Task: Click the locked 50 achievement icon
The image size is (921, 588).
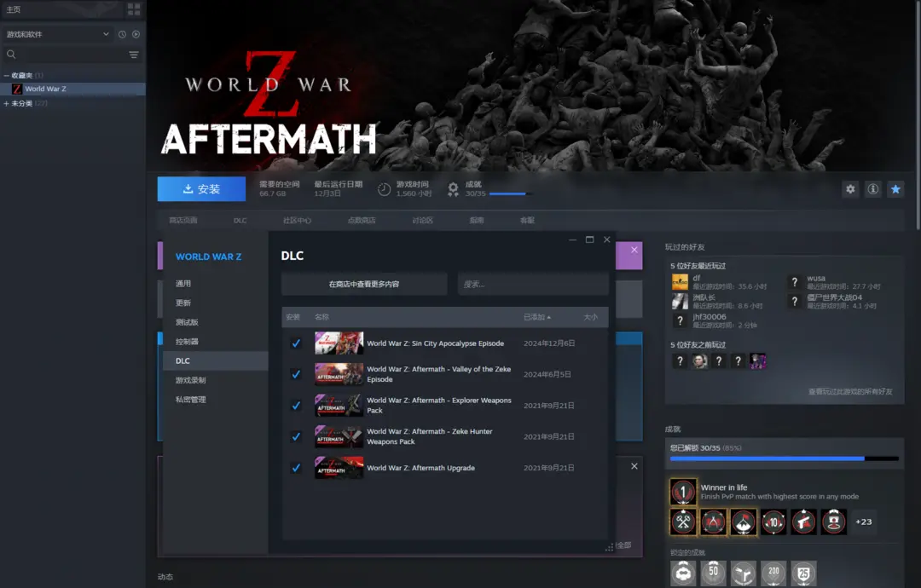Action: click(x=713, y=573)
